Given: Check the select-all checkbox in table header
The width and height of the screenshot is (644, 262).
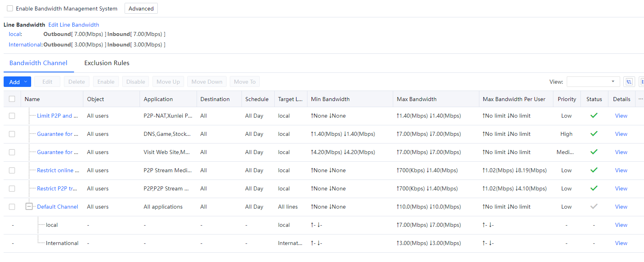Looking at the screenshot, I should 12,99.
